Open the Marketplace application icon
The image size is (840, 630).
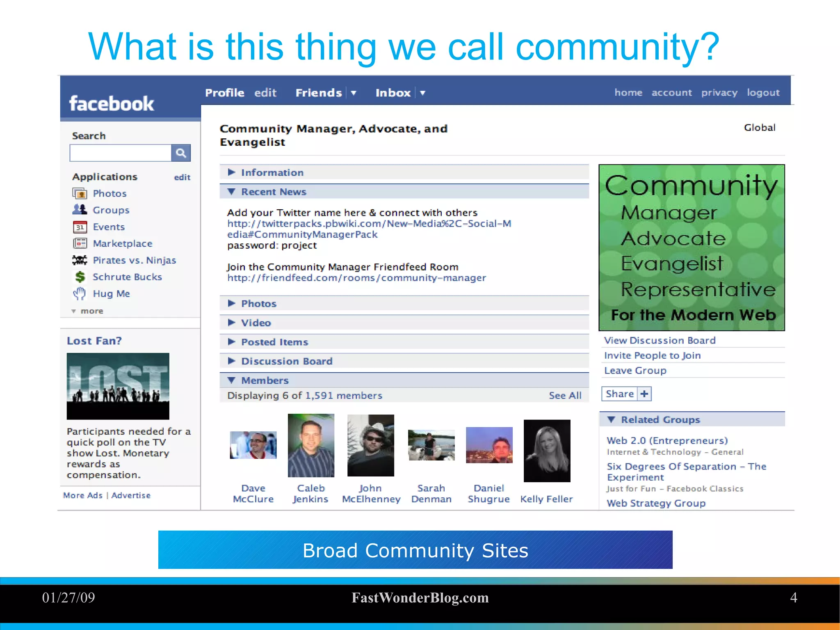pyautogui.click(x=80, y=243)
